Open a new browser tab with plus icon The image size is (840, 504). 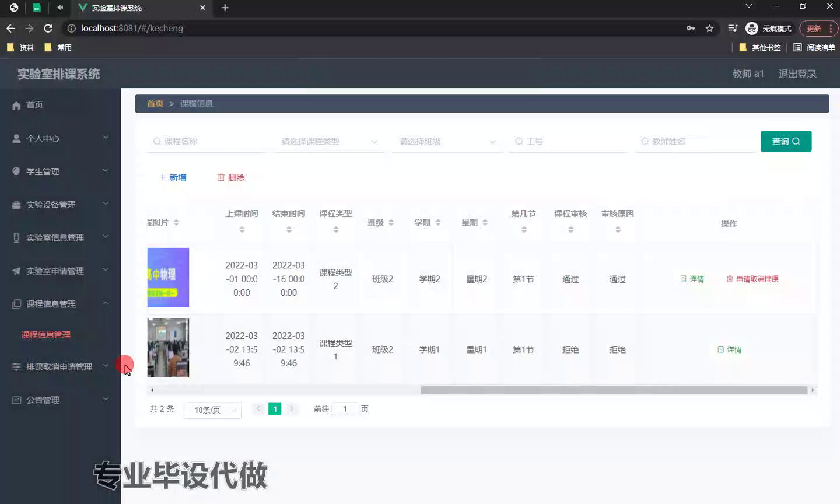click(x=225, y=8)
